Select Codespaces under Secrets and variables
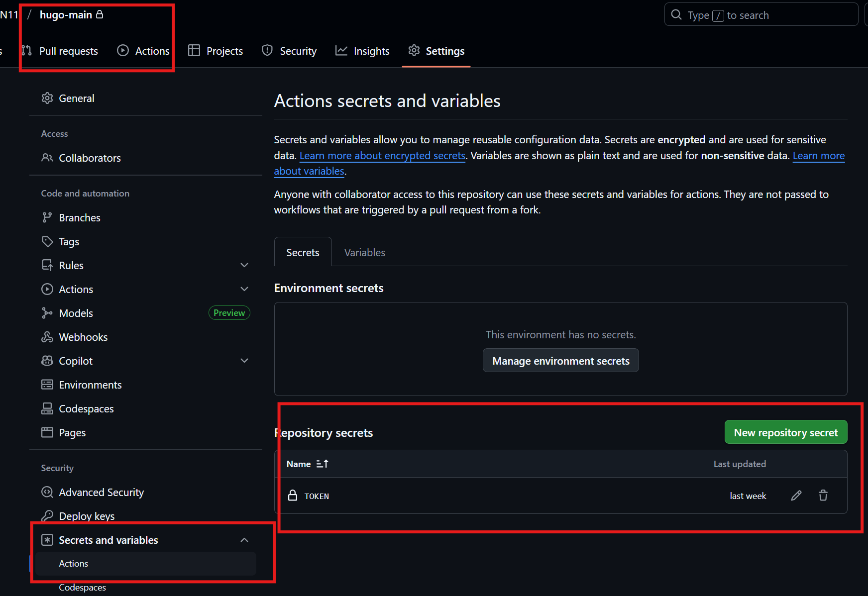Screen dimensions: 868x596 pos(146,588)
